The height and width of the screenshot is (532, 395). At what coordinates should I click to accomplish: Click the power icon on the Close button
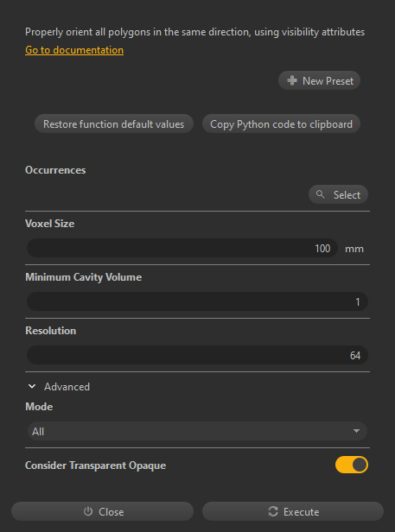click(88, 511)
